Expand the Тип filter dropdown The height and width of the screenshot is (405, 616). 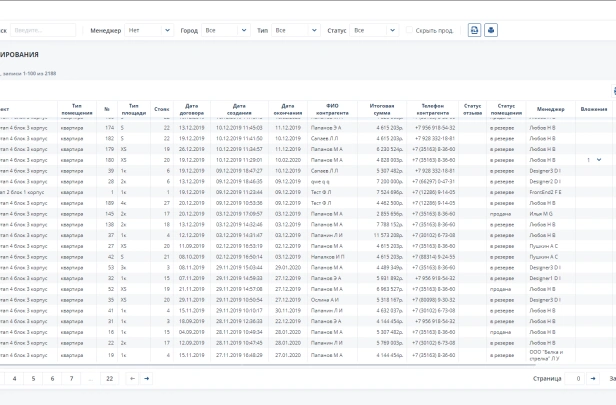pyautogui.click(x=295, y=30)
